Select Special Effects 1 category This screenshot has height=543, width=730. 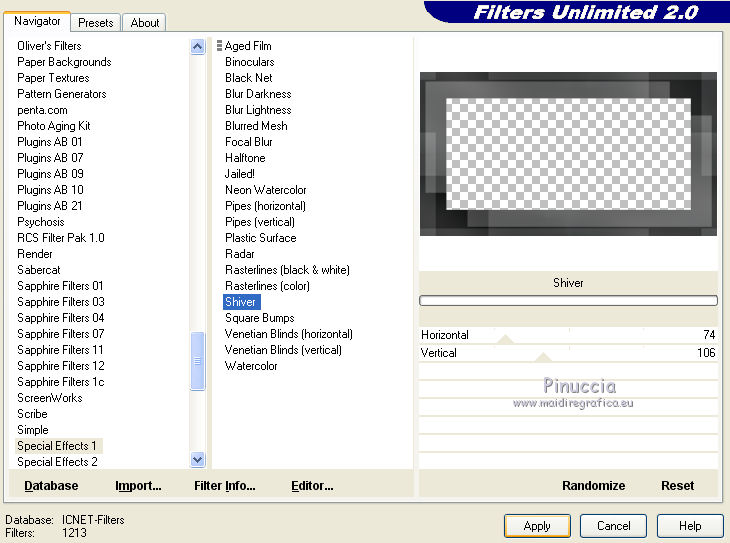pos(59,446)
